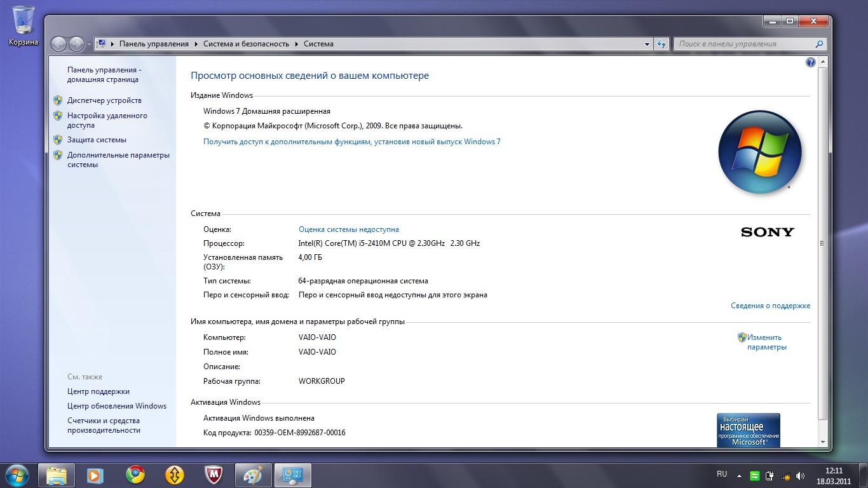Launch Google Chrome from taskbar

[x=135, y=475]
